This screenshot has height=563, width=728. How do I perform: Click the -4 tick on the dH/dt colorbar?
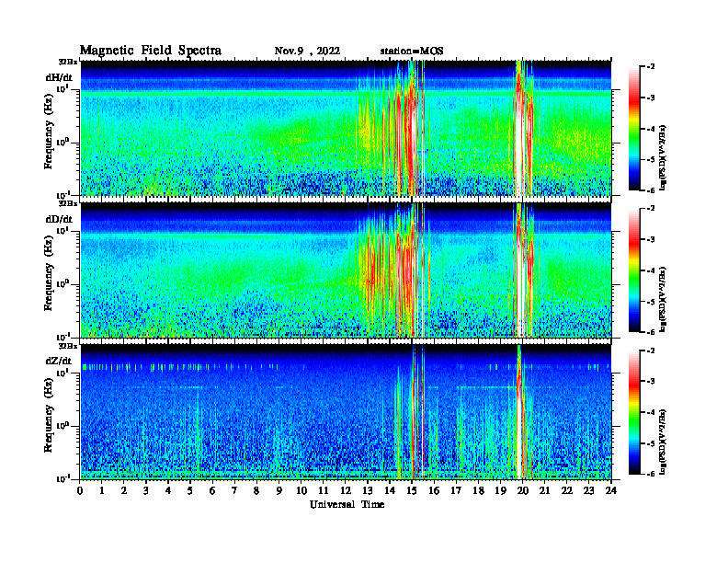point(651,129)
